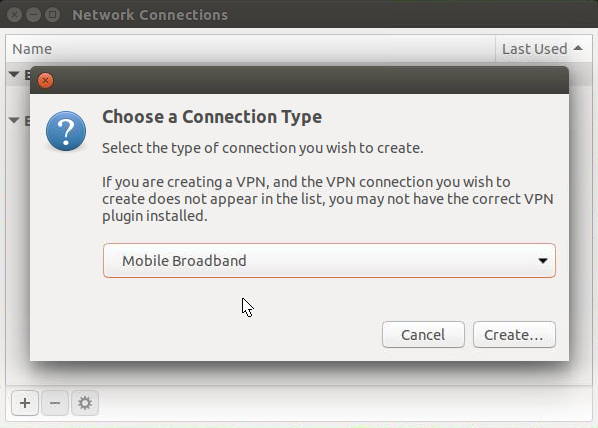This screenshot has width=598, height=428.
Task: Open the Mobile Broadband connection type dropdown
Action: pyautogui.click(x=329, y=261)
